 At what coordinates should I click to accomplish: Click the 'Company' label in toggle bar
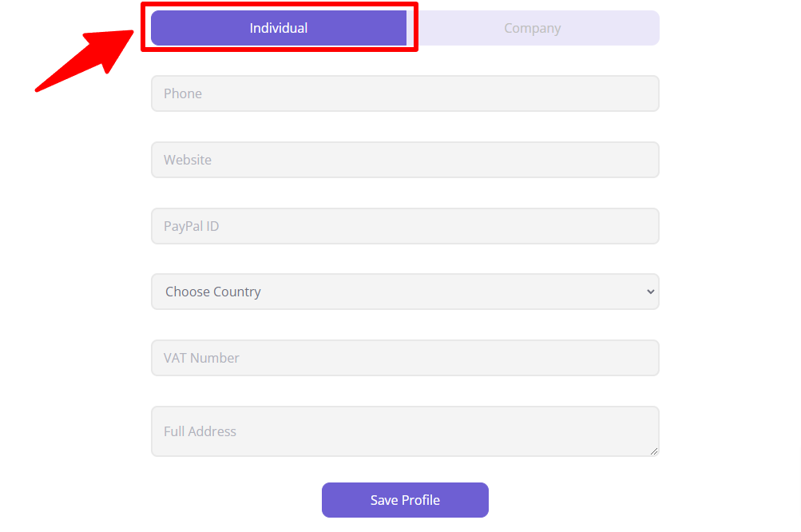pyautogui.click(x=533, y=29)
